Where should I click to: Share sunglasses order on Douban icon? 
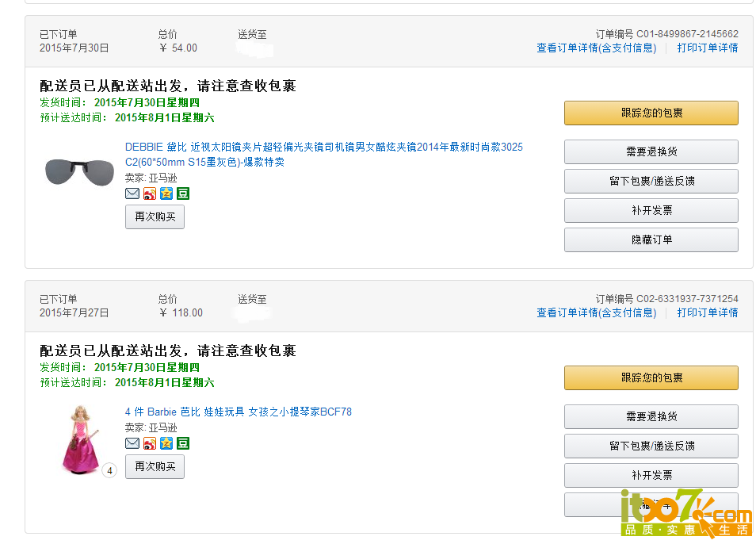183,193
